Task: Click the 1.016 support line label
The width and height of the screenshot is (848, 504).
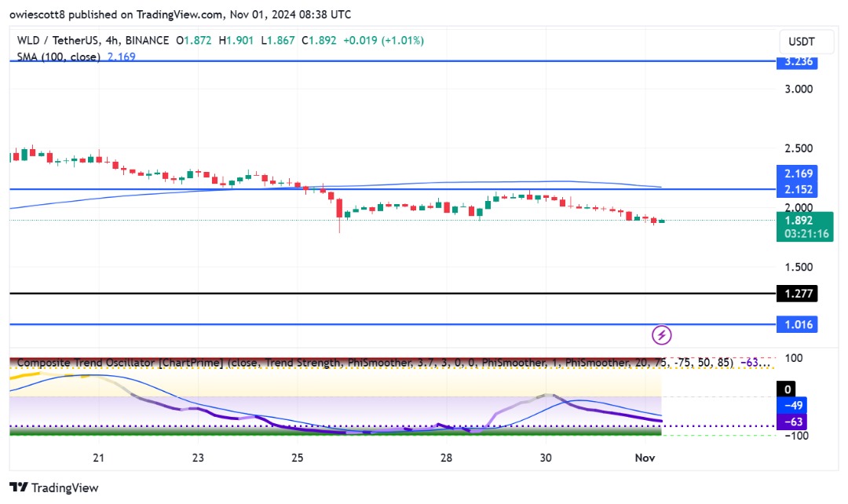Action: point(797,324)
